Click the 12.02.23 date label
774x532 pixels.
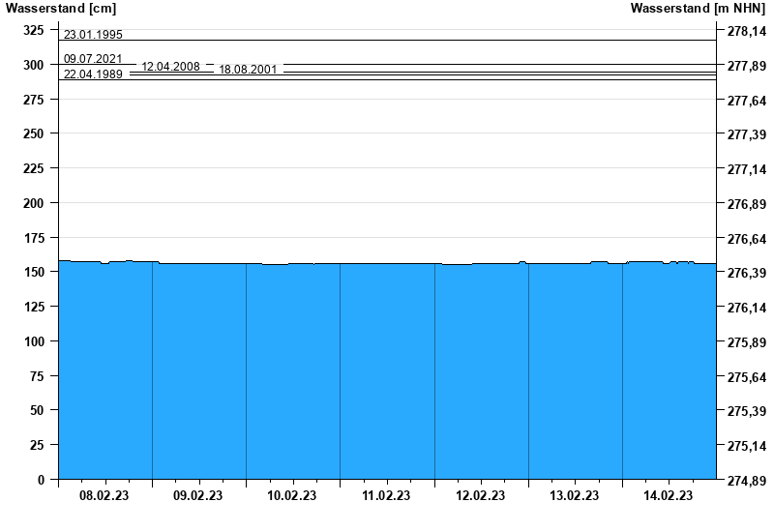click(x=481, y=496)
